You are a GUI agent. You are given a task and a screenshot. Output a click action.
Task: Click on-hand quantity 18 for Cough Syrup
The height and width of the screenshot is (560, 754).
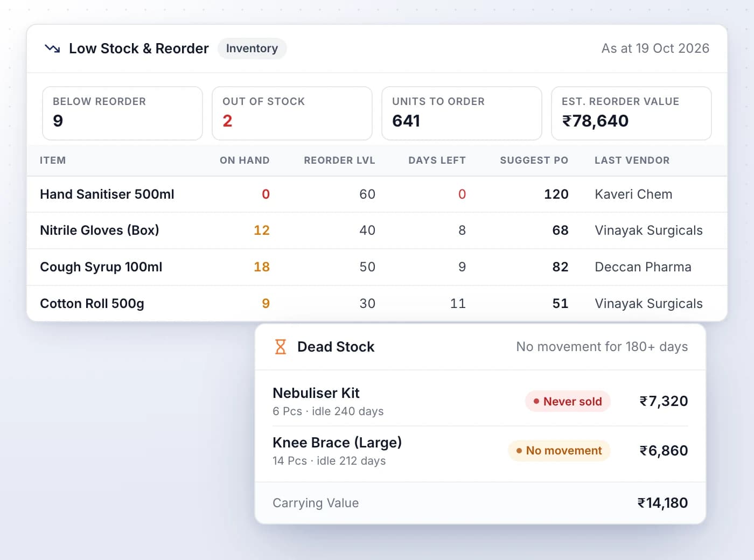tap(262, 267)
